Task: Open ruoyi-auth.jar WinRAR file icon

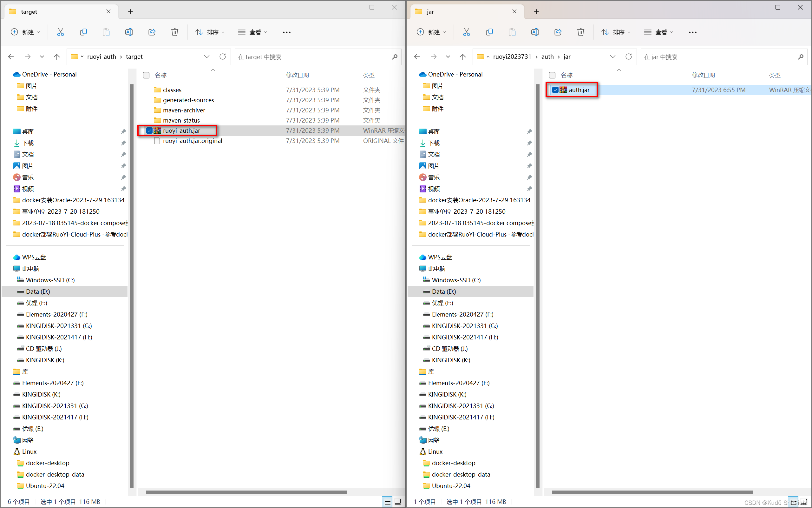Action: 157,130
